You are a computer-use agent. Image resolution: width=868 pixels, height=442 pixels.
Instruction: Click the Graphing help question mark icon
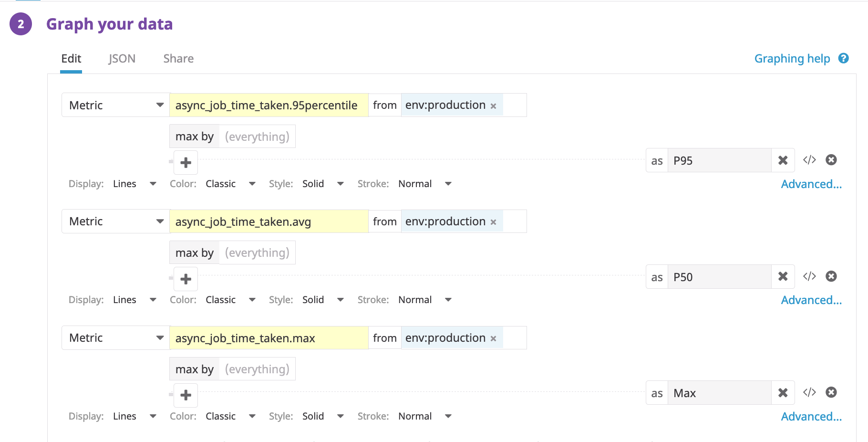click(843, 58)
